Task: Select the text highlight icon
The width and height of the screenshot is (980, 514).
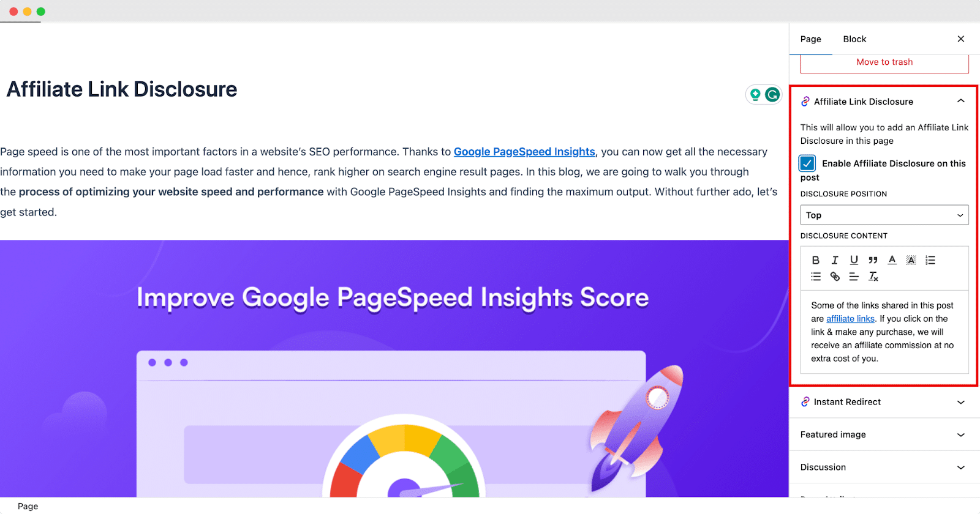Action: point(911,259)
